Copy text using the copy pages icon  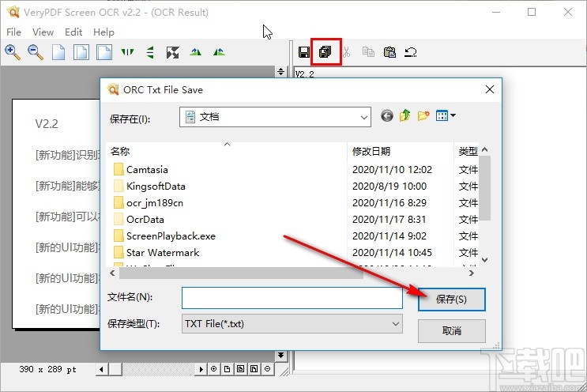[368, 51]
